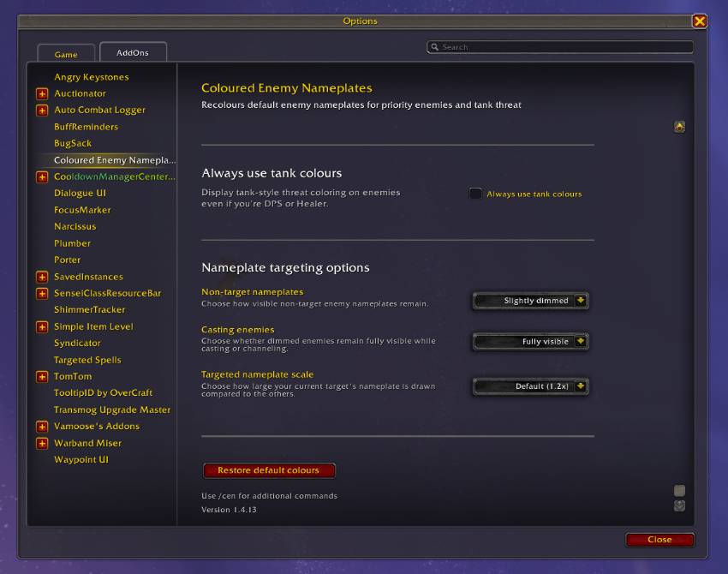Viewport: 728px width, 574px height.
Task: Switch to the Game tab
Action: pyautogui.click(x=66, y=54)
